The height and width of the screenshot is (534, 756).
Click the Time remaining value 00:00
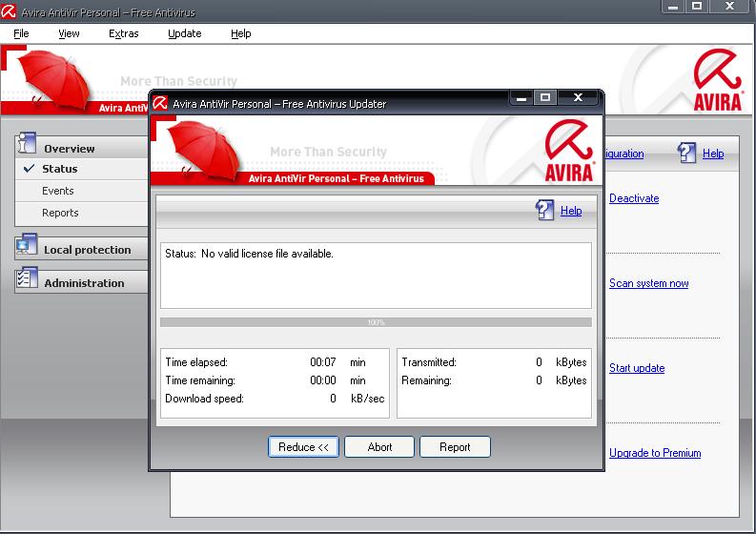click(323, 380)
